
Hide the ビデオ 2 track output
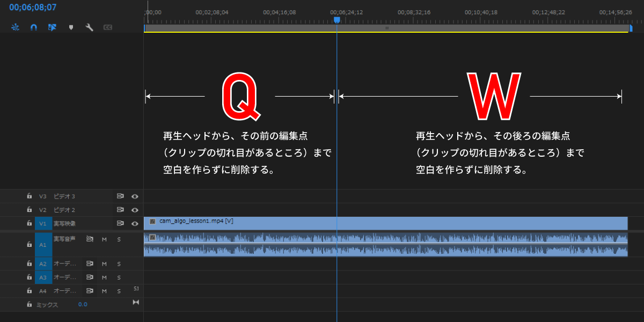[135, 210]
